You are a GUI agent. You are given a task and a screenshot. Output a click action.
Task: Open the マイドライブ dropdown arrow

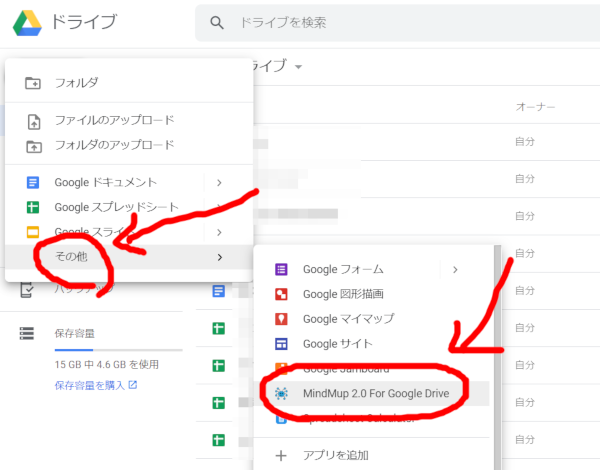[x=298, y=67]
